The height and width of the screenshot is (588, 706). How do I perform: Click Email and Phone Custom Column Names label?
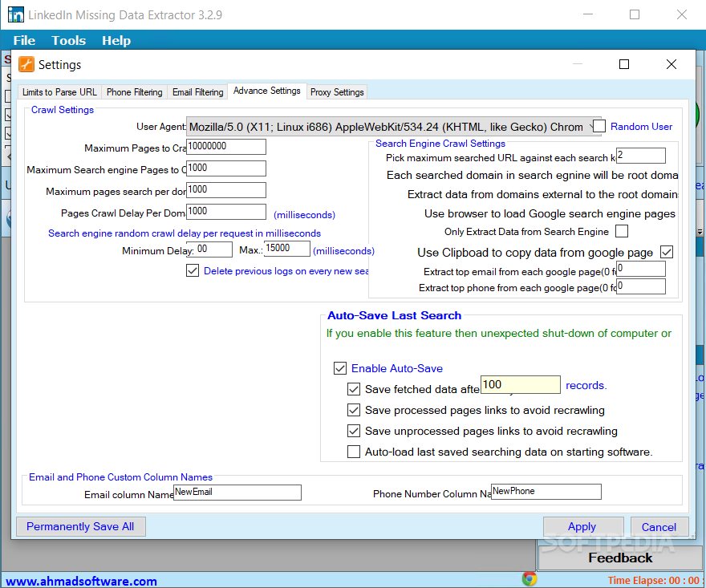coord(120,476)
